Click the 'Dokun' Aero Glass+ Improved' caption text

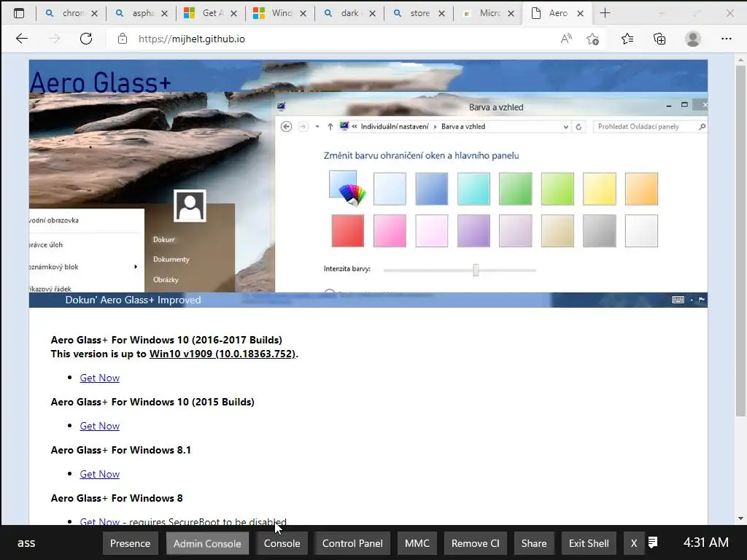coord(133,300)
